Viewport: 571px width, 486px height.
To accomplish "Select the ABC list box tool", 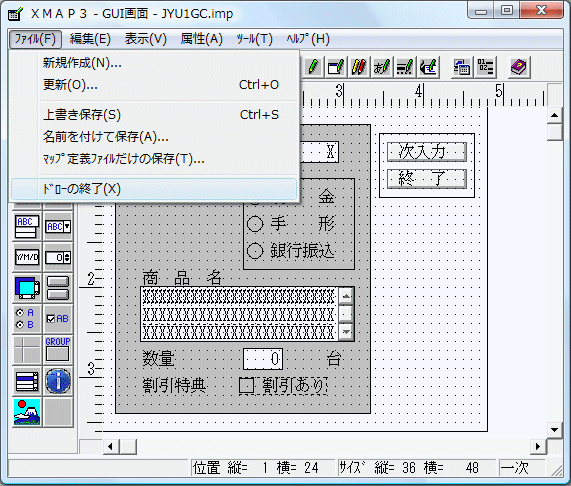I will point(27,226).
